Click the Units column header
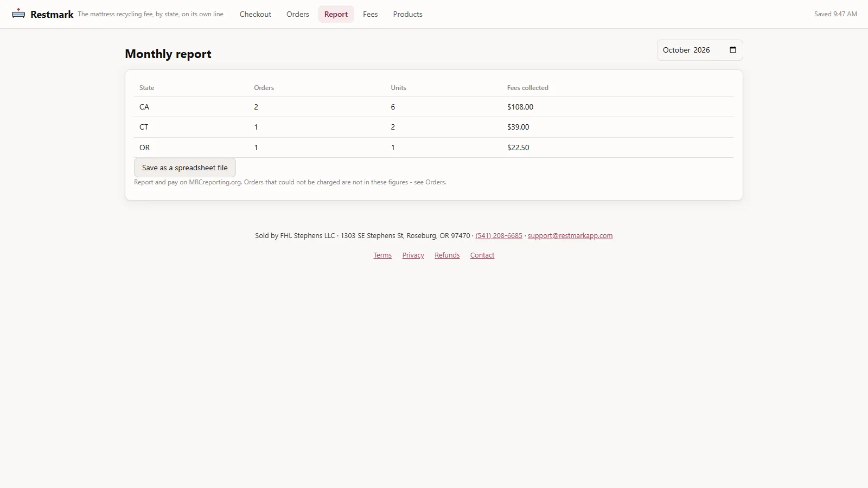 (399, 88)
